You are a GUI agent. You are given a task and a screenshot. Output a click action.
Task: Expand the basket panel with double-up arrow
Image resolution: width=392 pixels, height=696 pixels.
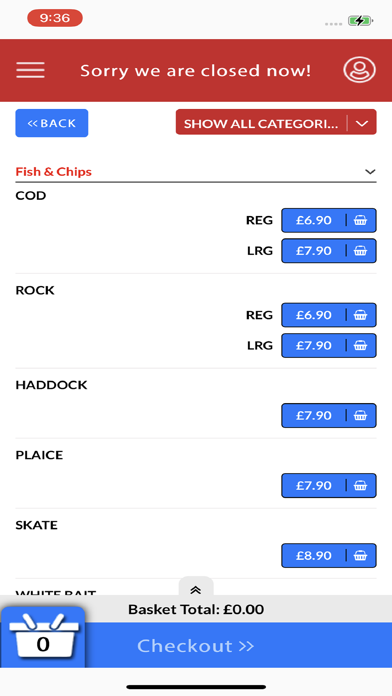pyautogui.click(x=196, y=590)
